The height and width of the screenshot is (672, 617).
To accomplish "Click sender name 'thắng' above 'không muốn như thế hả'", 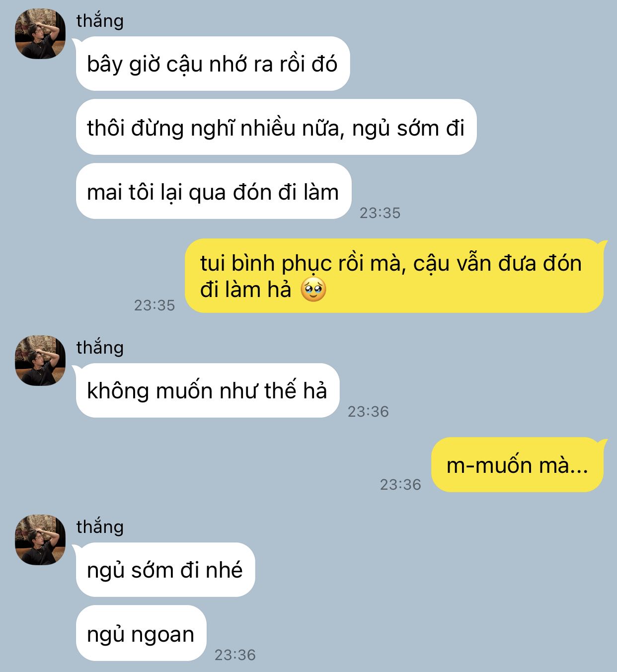I will click(x=100, y=348).
